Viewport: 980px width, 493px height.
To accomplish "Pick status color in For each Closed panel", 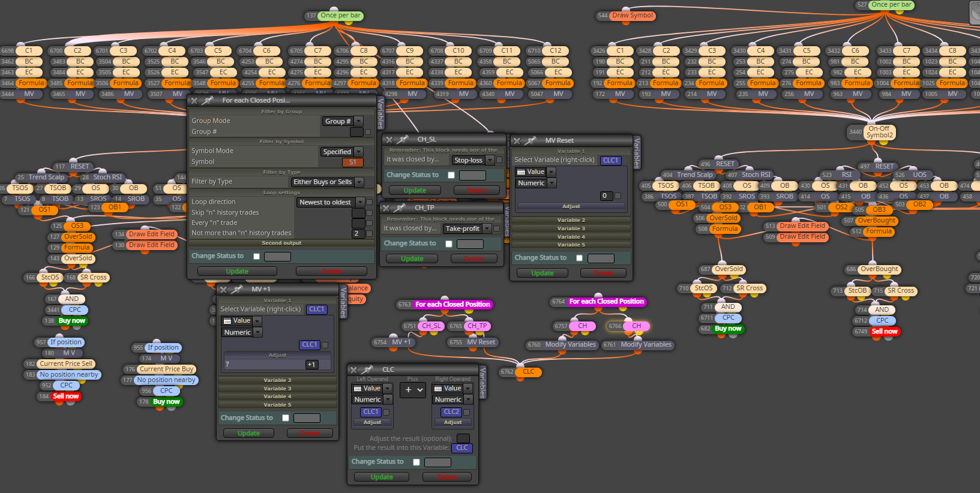I will point(277,257).
